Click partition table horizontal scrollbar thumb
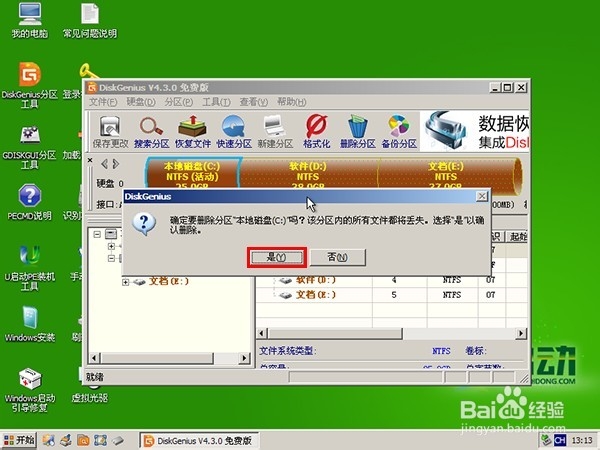The height and width of the screenshot is (450, 600). [335, 333]
